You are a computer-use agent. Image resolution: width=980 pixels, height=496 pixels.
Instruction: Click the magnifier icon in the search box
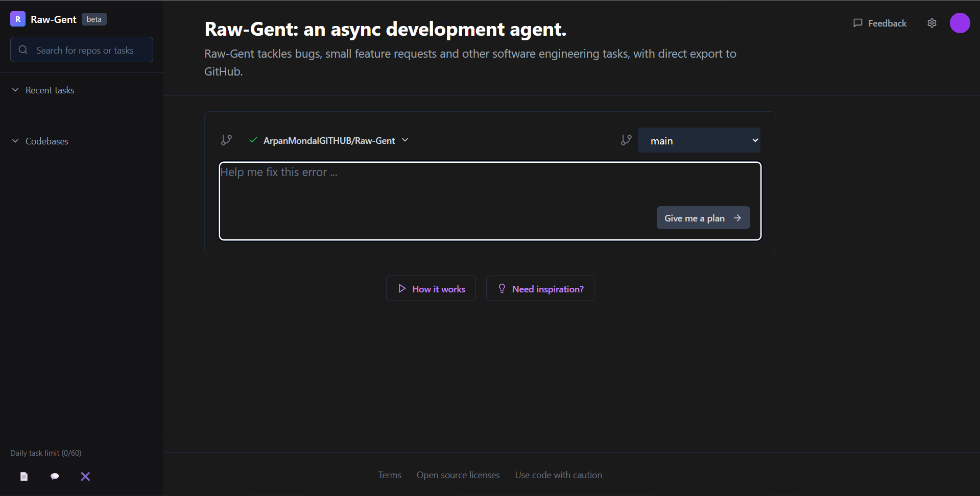(23, 50)
